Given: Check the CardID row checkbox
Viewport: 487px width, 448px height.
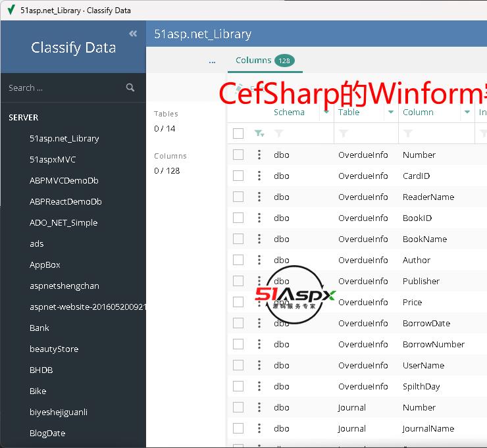Looking at the screenshot, I should 238,176.
